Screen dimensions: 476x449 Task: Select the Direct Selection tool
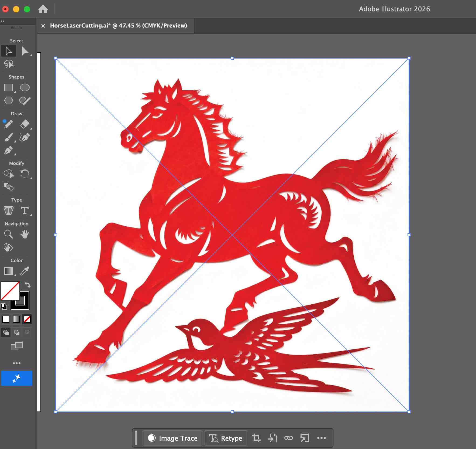pyautogui.click(x=26, y=51)
